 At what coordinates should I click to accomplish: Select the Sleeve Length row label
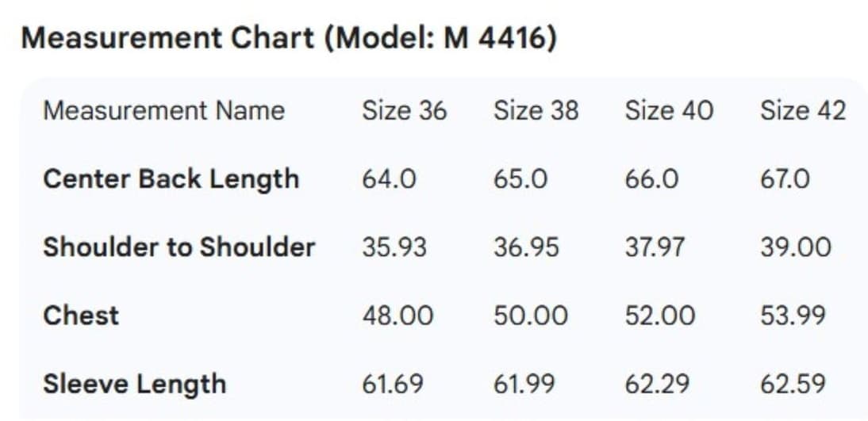click(135, 385)
